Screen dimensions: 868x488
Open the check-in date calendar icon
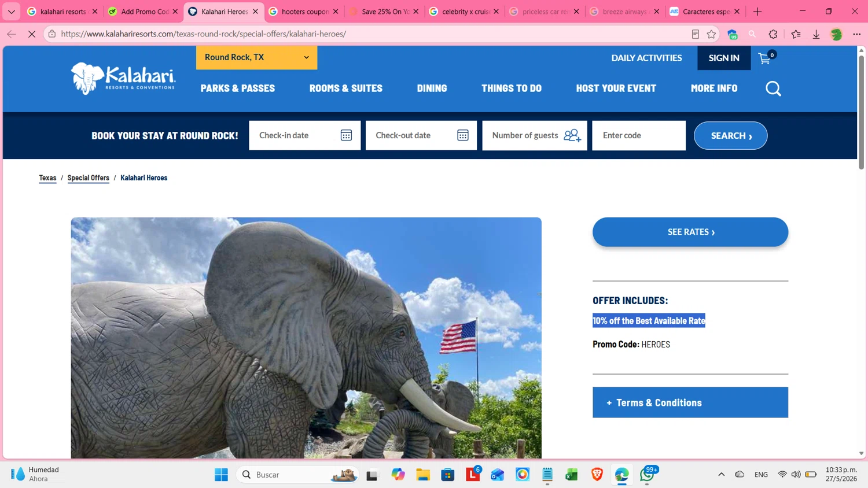pos(346,135)
